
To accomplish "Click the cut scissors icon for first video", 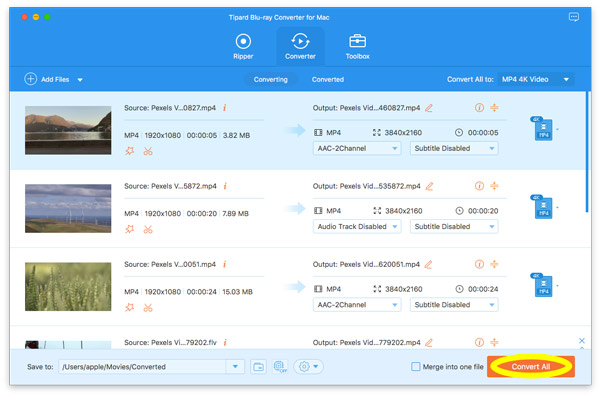I will click(148, 151).
